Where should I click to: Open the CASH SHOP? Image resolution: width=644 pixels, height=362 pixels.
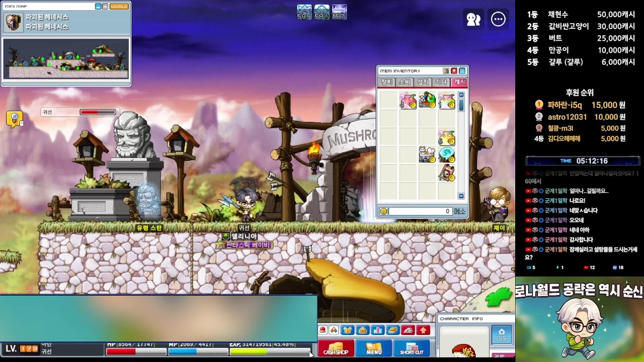coord(336,348)
